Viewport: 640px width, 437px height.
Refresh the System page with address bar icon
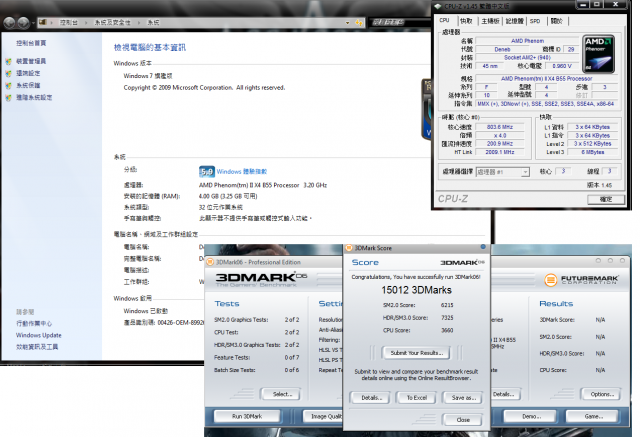[x=359, y=23]
